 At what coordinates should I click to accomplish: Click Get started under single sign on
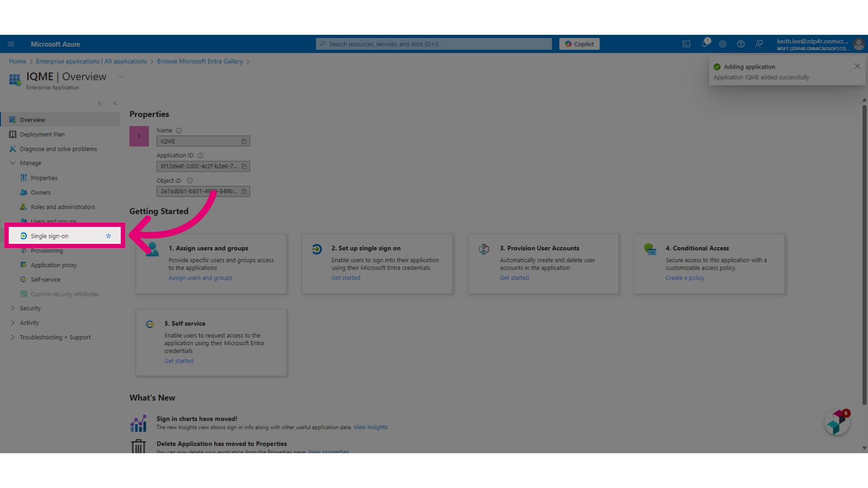346,278
